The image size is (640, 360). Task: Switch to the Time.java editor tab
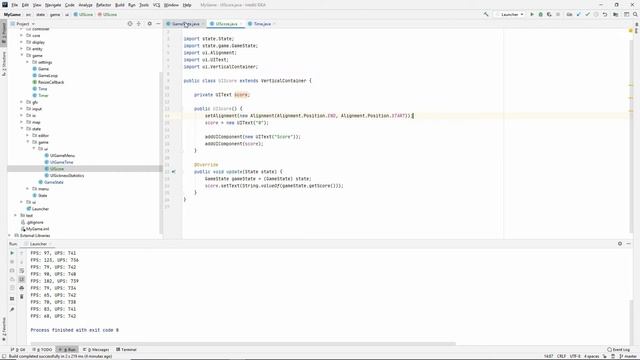click(x=262, y=24)
